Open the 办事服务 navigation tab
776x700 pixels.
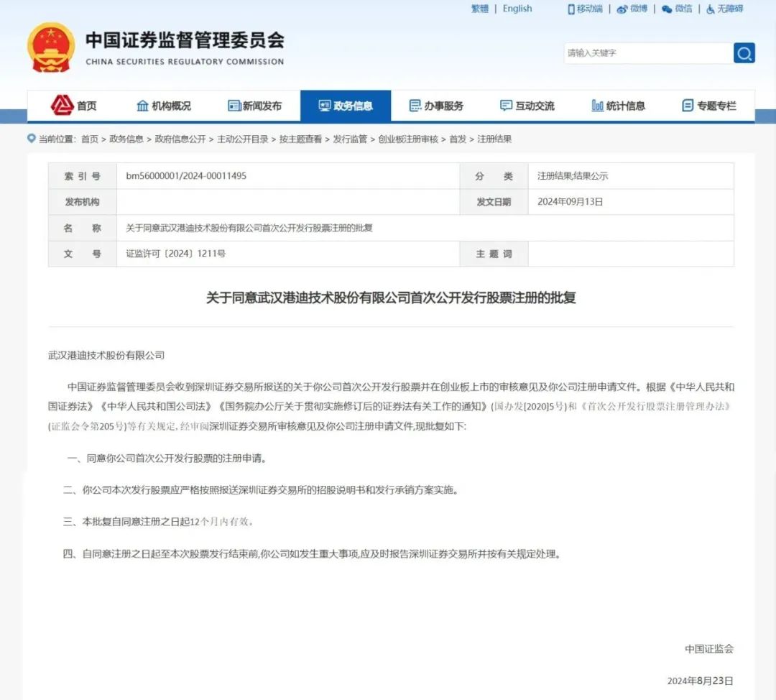click(x=437, y=106)
